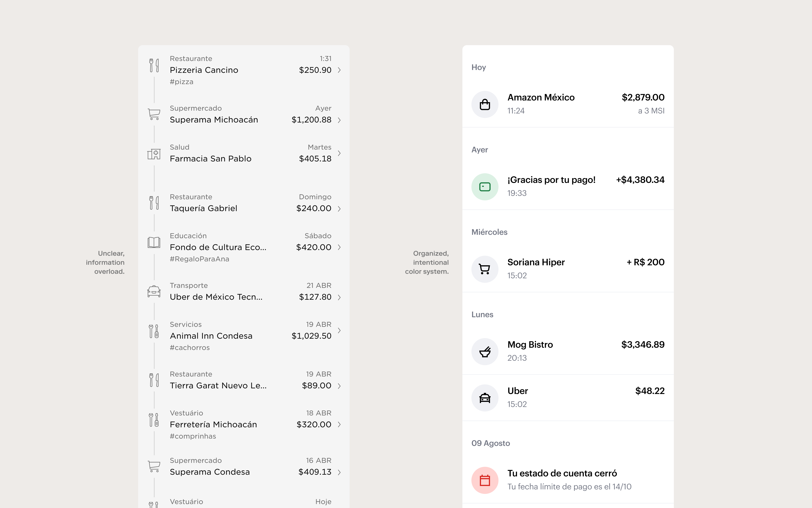Expand the Animal Inn Condesa chevron

[x=339, y=331]
